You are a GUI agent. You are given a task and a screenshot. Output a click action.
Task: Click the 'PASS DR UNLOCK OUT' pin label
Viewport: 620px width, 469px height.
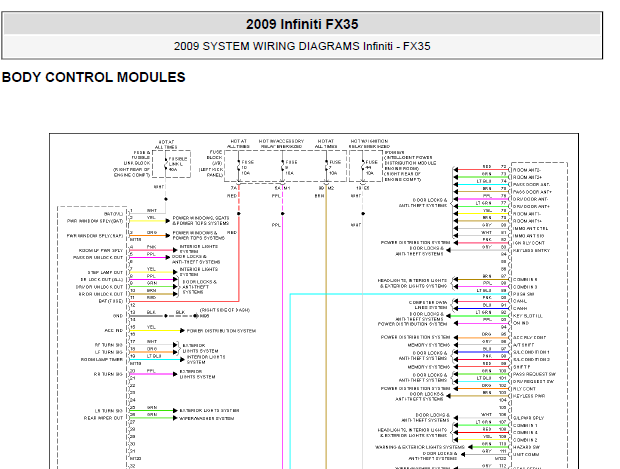pos(98,257)
